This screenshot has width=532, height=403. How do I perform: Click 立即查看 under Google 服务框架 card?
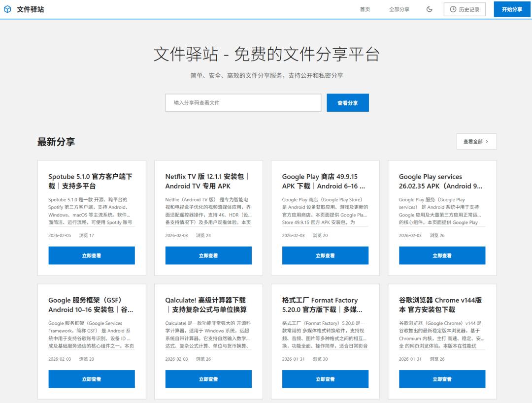tap(92, 379)
